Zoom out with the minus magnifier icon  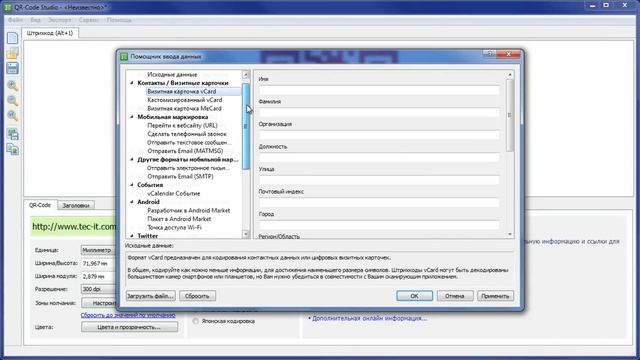click(12, 101)
